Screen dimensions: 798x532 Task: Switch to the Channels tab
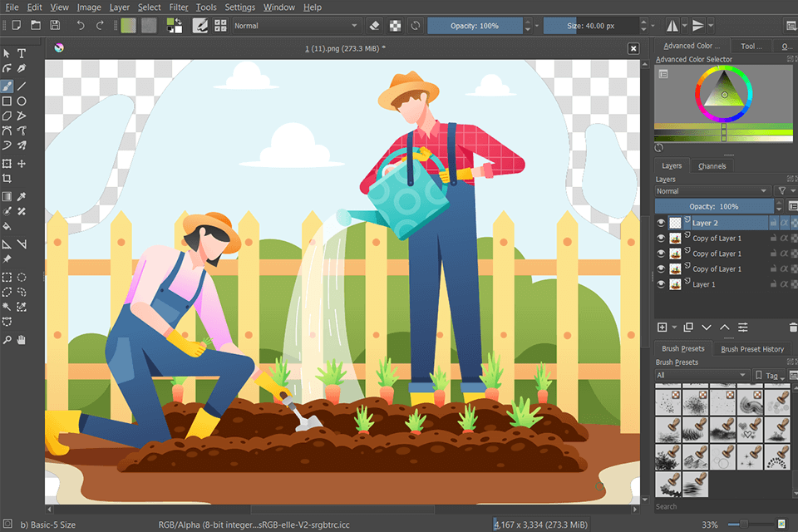(712, 166)
